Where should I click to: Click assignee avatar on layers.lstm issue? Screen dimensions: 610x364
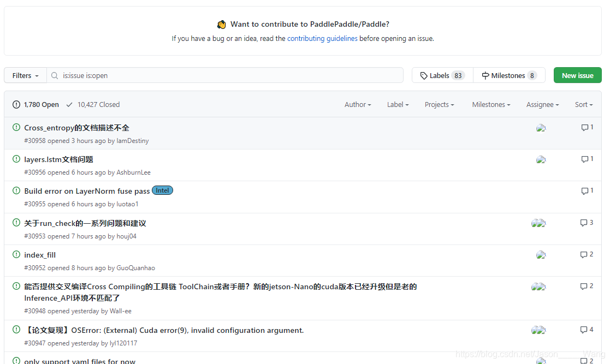click(541, 159)
